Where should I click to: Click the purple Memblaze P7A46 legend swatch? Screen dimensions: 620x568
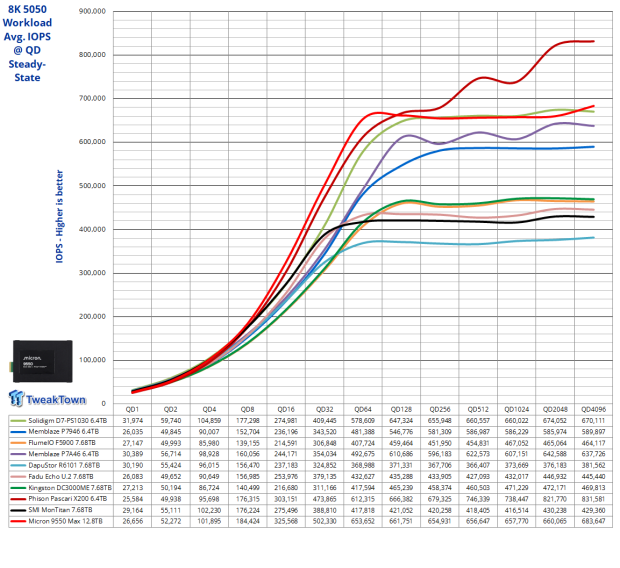(18, 454)
